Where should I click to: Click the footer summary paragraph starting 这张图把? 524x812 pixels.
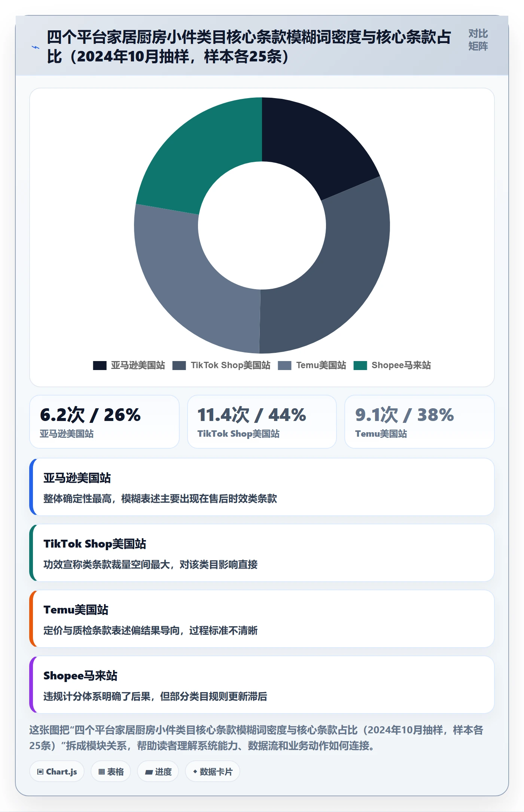point(257,738)
